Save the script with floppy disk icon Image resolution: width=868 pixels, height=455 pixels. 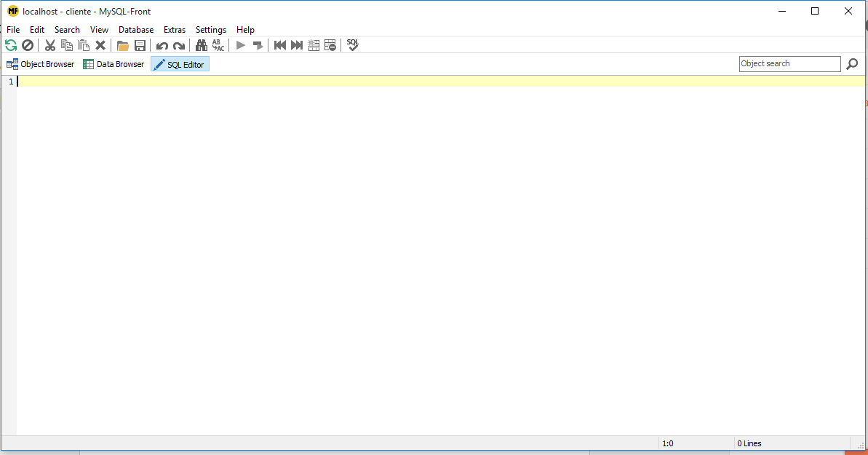point(140,45)
